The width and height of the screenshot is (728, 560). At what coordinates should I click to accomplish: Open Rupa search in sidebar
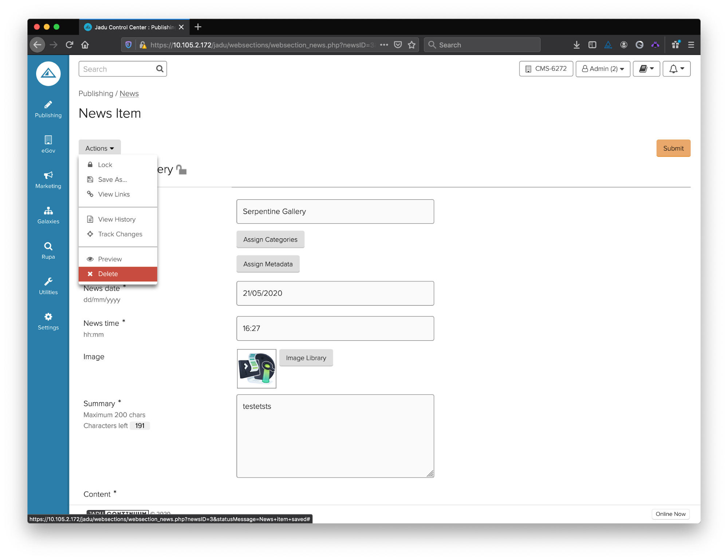[48, 251]
